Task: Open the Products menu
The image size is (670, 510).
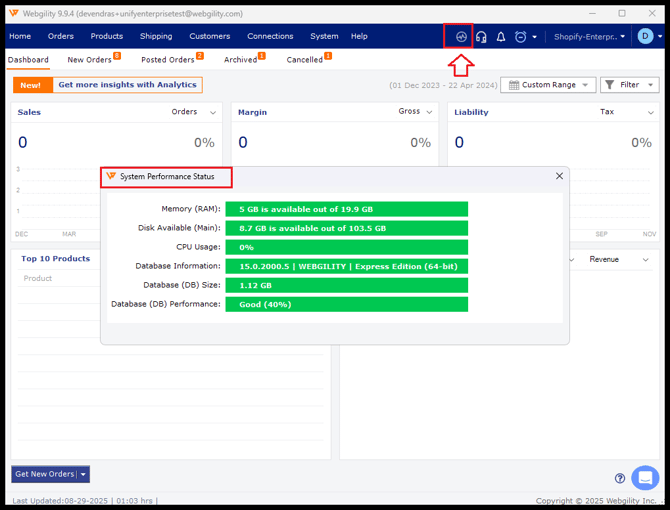Action: (106, 36)
